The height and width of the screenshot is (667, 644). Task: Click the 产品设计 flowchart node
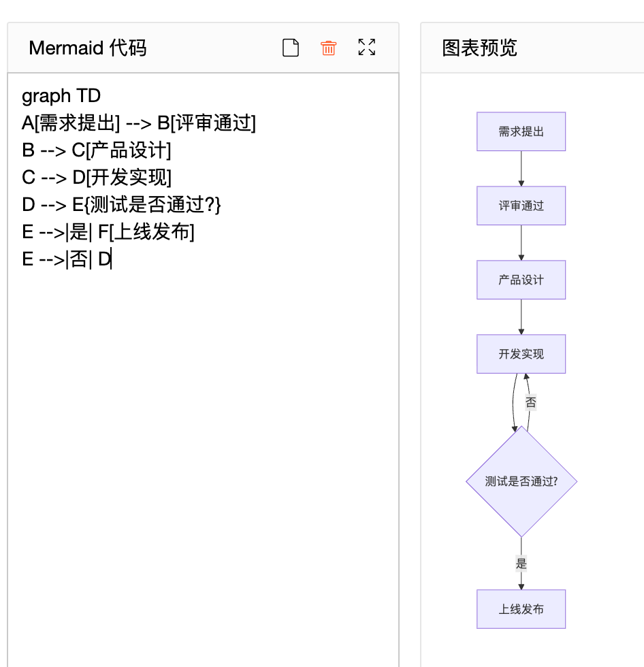(521, 280)
